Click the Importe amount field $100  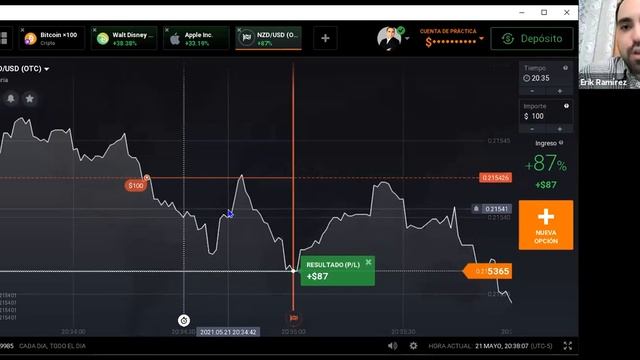(x=546, y=116)
